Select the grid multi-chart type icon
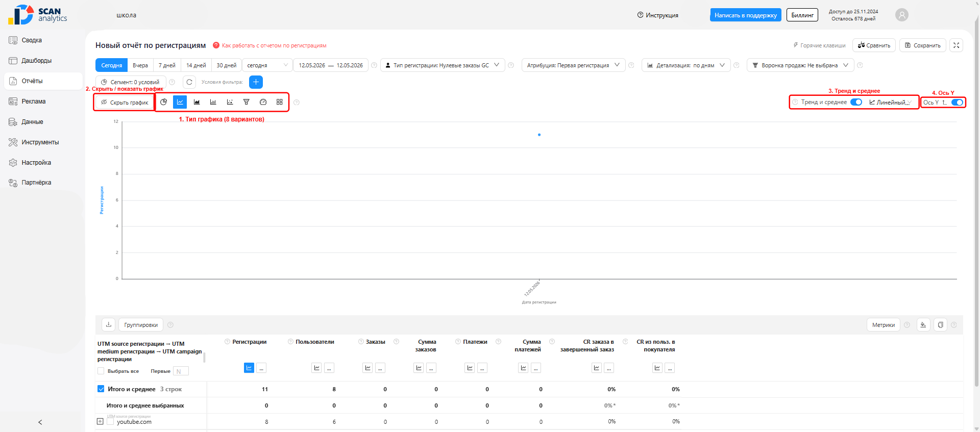 pos(279,102)
